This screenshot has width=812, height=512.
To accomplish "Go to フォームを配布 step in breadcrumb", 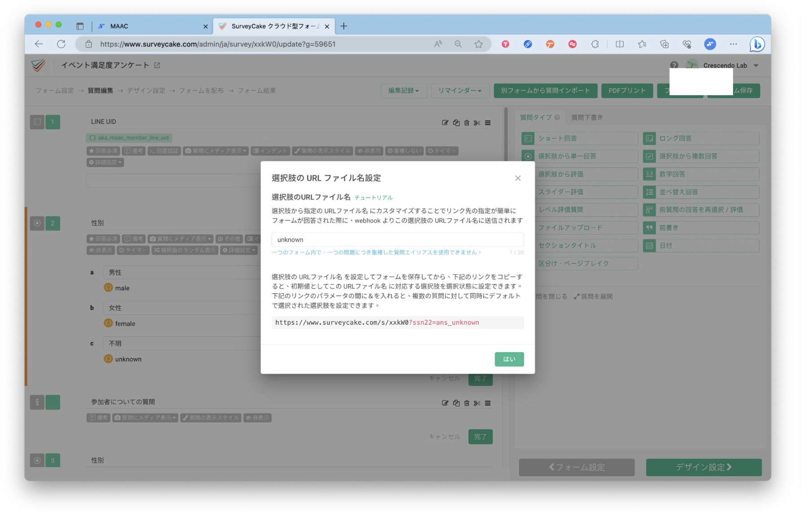I will pyautogui.click(x=201, y=91).
